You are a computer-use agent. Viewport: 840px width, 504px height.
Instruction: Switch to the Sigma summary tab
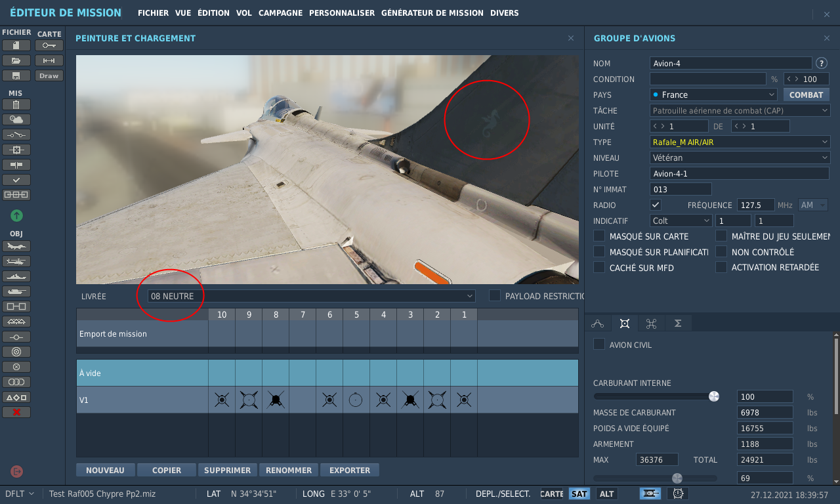[x=678, y=323]
